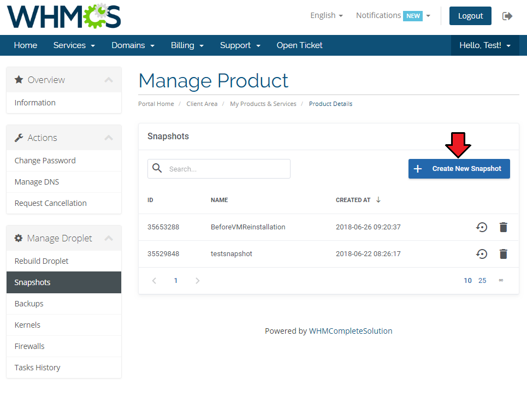Go to next page arrow

point(197,281)
